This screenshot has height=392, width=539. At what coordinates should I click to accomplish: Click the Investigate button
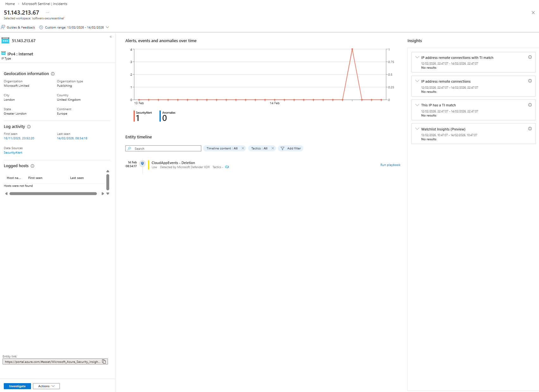tap(17, 386)
